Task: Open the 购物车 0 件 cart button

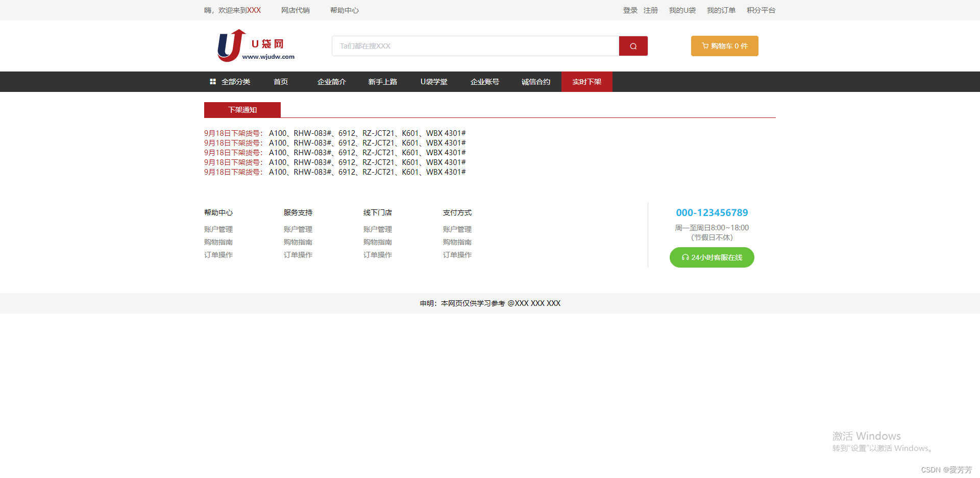Action: pyautogui.click(x=724, y=46)
